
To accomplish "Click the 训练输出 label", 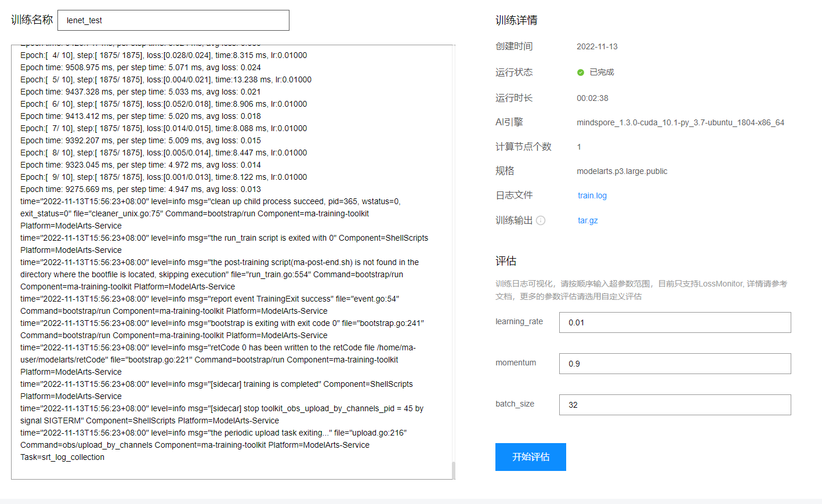I will pos(514,220).
